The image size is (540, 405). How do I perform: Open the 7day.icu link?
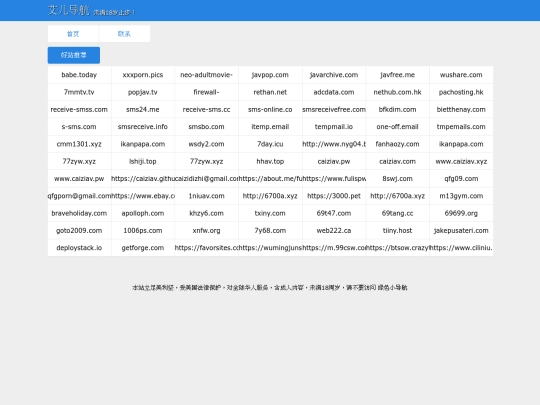[270, 144]
